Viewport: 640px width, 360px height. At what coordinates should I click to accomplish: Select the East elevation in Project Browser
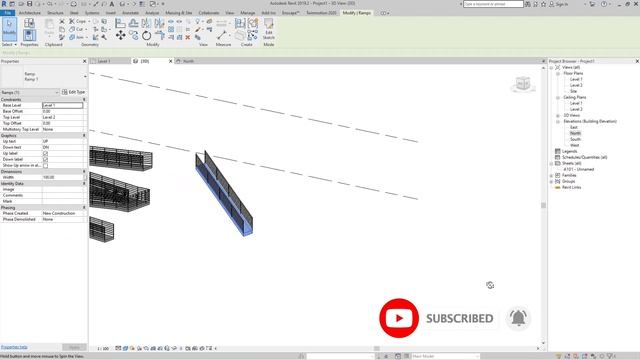pyautogui.click(x=573, y=127)
